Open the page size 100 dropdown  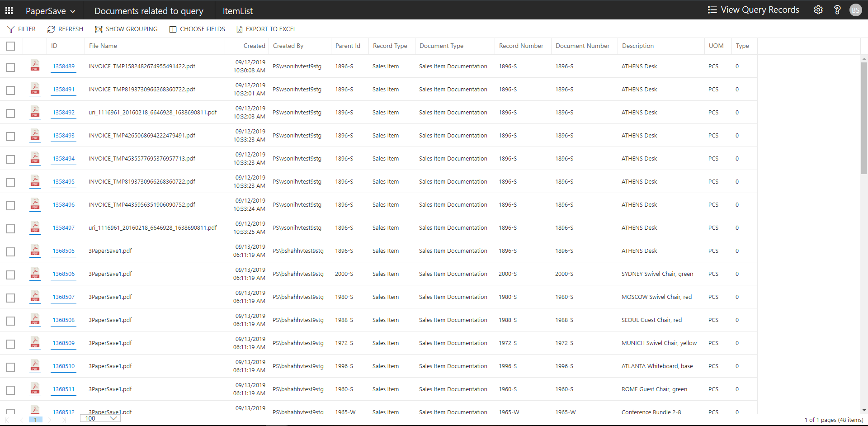pos(100,418)
